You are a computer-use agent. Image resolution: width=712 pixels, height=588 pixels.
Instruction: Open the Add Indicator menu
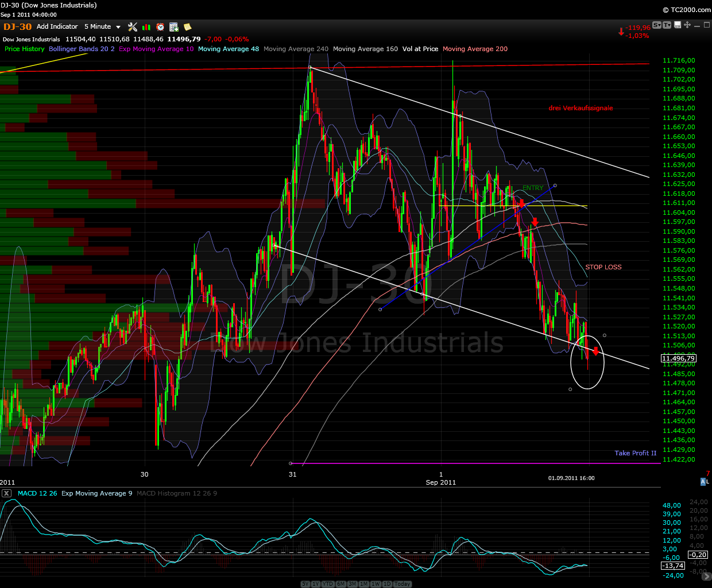(57, 26)
